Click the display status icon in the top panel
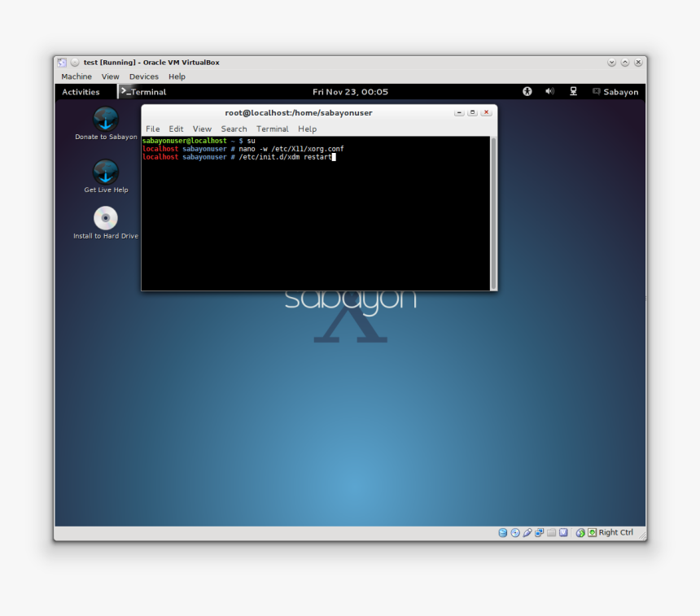 tap(572, 92)
